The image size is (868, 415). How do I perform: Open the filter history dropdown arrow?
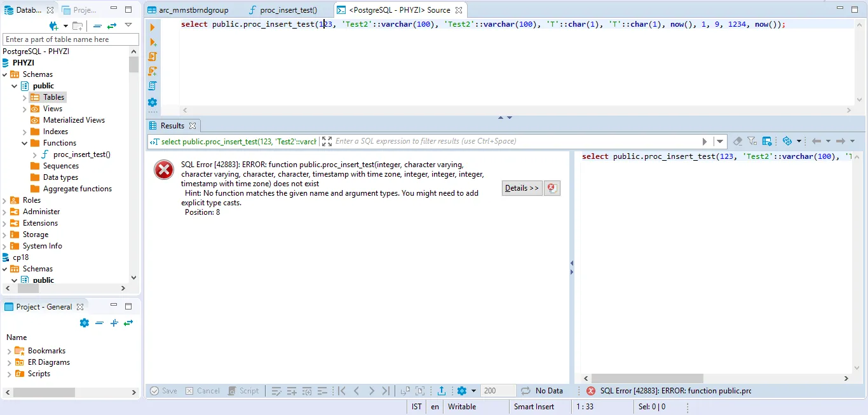point(720,142)
